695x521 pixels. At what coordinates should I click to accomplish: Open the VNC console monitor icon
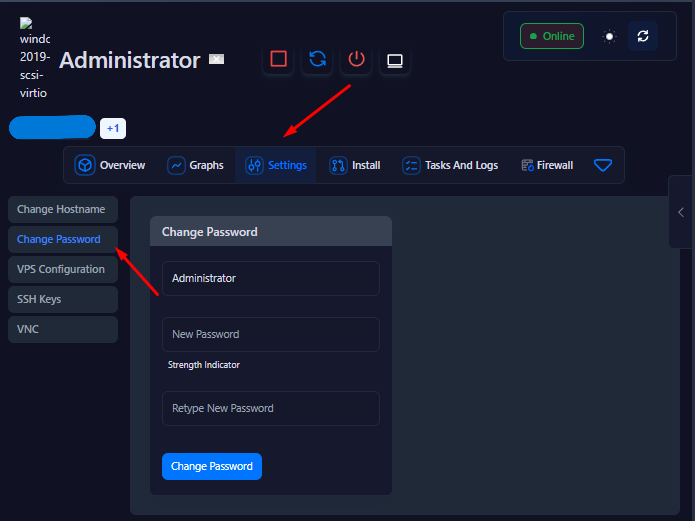tap(395, 60)
